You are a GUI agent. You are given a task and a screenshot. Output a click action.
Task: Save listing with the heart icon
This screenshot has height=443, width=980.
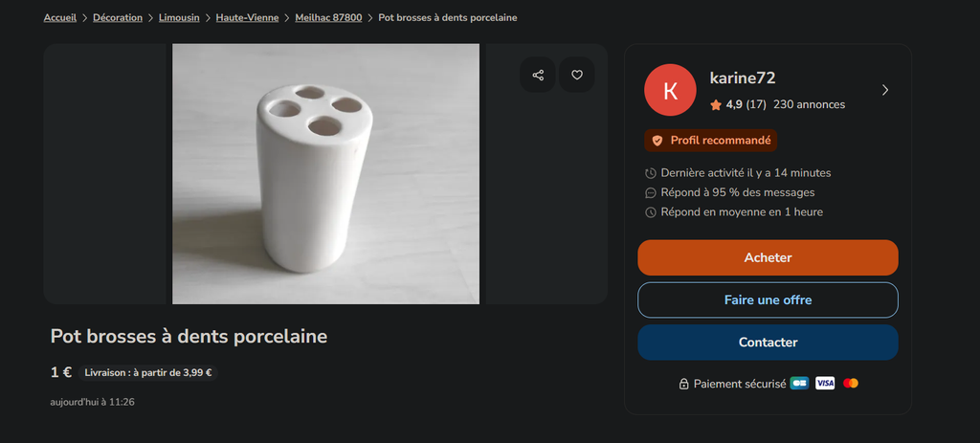(576, 75)
